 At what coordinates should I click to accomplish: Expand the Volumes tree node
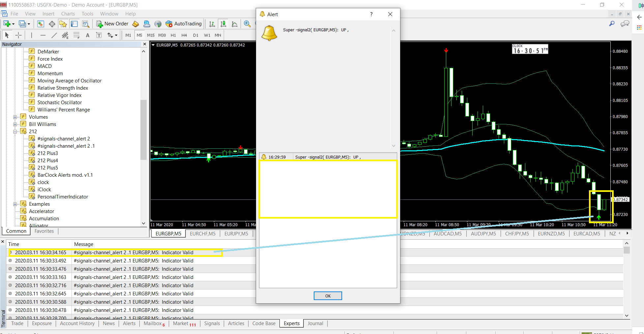tap(15, 117)
